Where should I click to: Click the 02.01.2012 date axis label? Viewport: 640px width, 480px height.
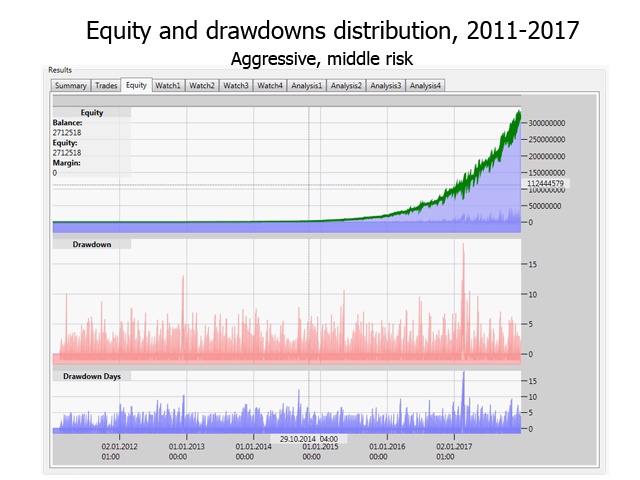(x=119, y=451)
